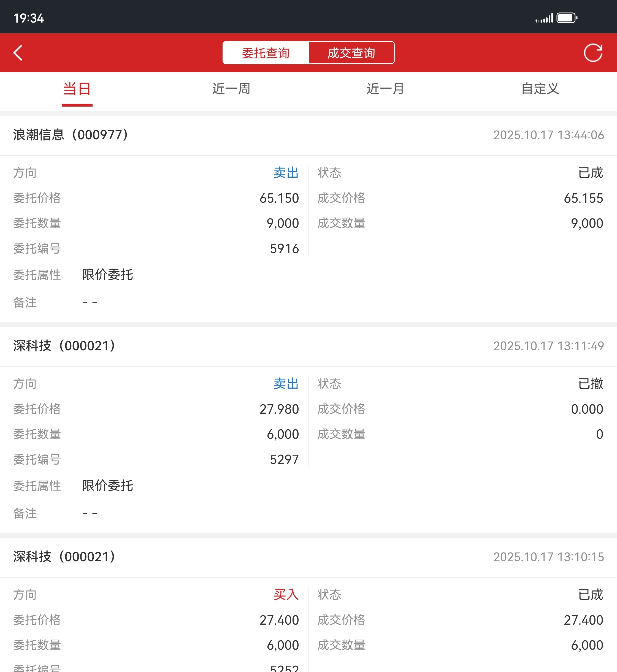Tap 买入 direction in the third order

coord(286,595)
